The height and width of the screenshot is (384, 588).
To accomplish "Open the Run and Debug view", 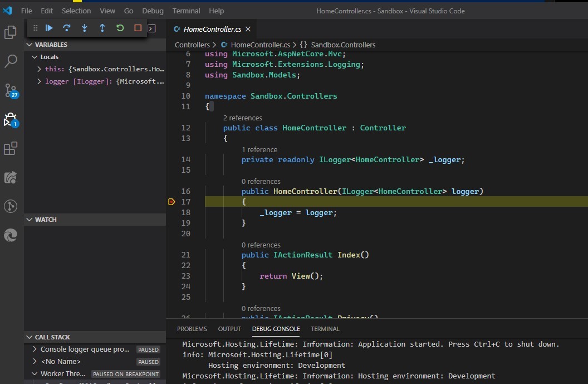I will (x=11, y=119).
